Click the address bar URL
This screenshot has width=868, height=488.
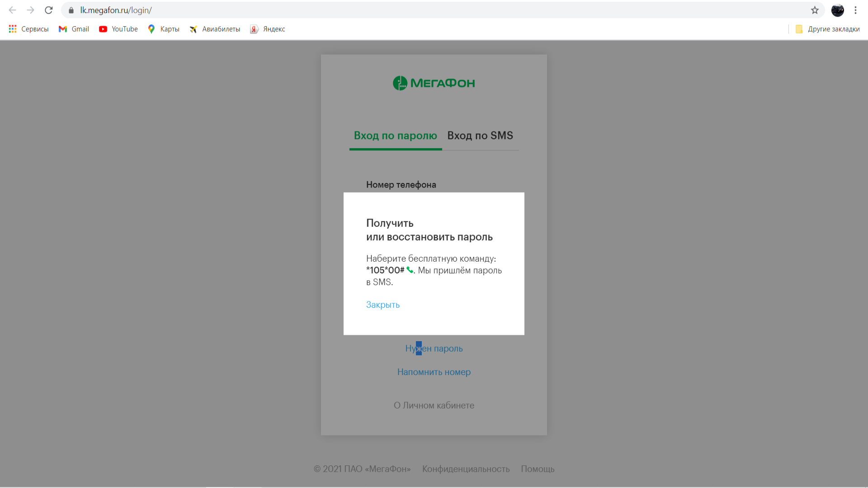point(116,10)
